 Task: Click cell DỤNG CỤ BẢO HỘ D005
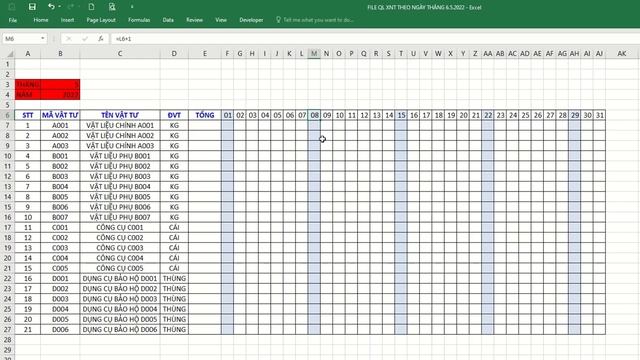point(120,319)
